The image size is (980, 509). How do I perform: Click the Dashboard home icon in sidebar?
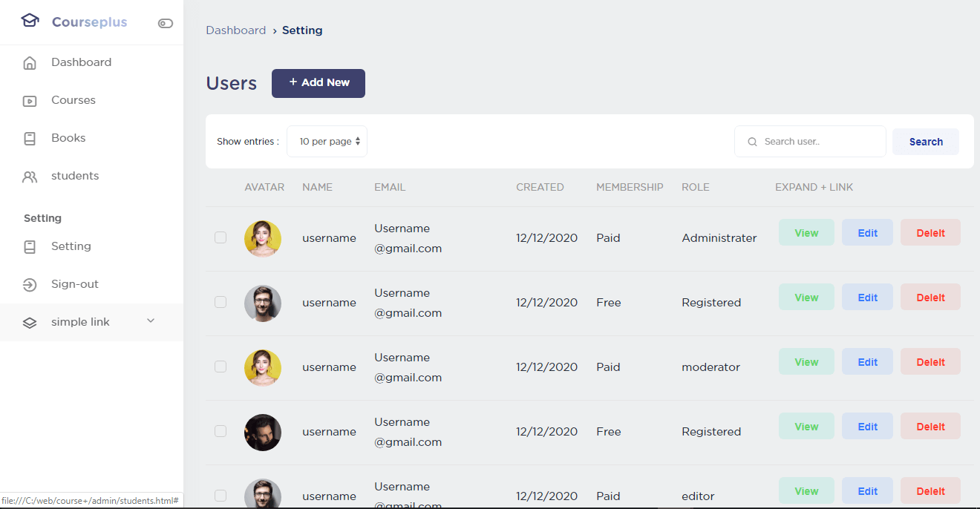coord(30,63)
